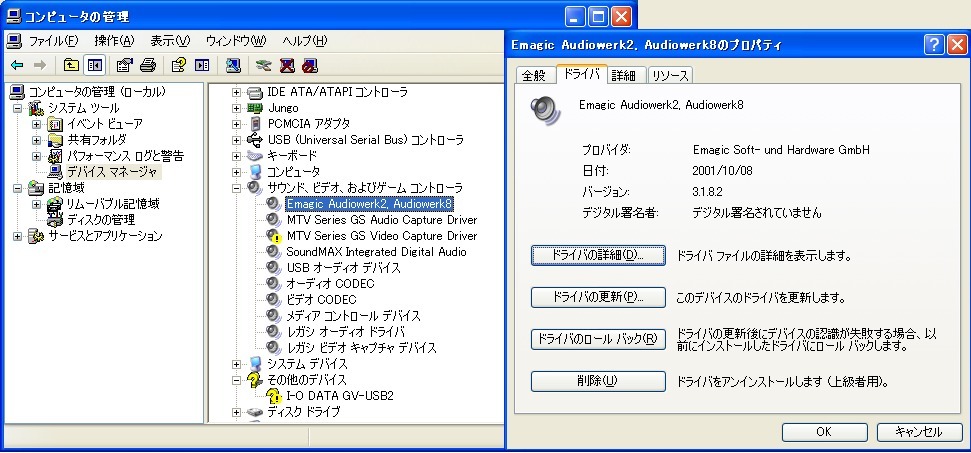The width and height of the screenshot is (971, 453).
Task: Click the 削除(U) uninstall button
Action: click(x=598, y=381)
